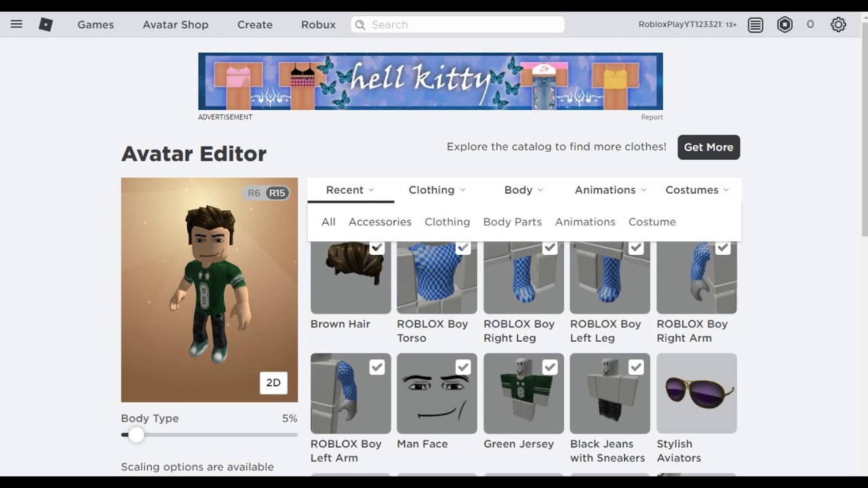Screen dimensions: 868x488
Task: Click the Body Type slider handle
Action: [x=136, y=435]
